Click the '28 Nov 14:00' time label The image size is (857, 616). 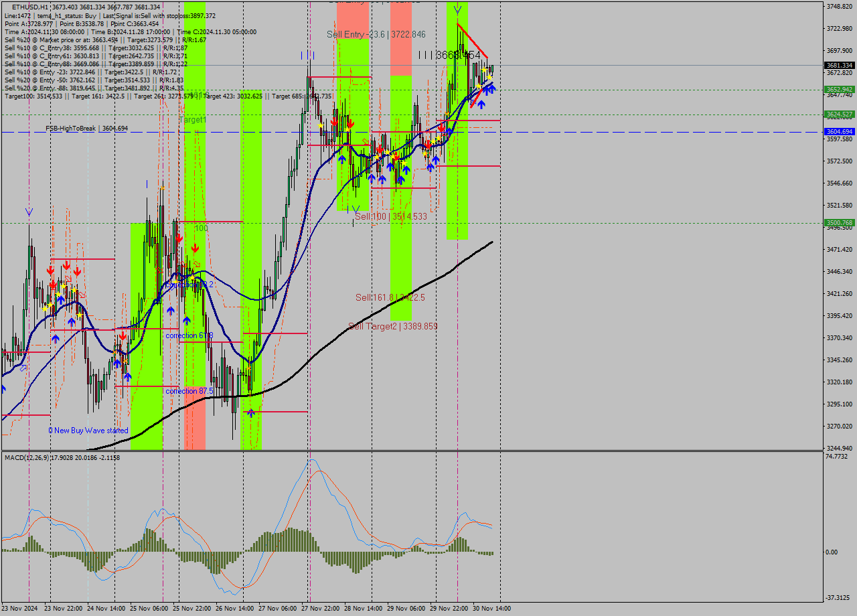point(363,609)
